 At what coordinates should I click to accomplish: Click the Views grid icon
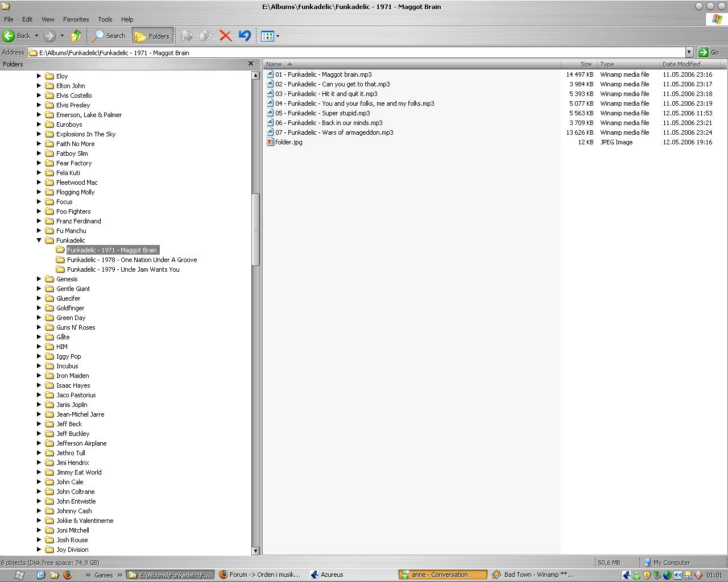tap(267, 36)
